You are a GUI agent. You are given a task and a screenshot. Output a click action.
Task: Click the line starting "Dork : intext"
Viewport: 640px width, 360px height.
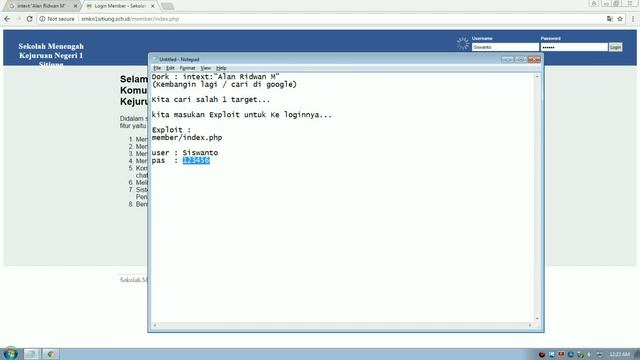tap(216, 77)
